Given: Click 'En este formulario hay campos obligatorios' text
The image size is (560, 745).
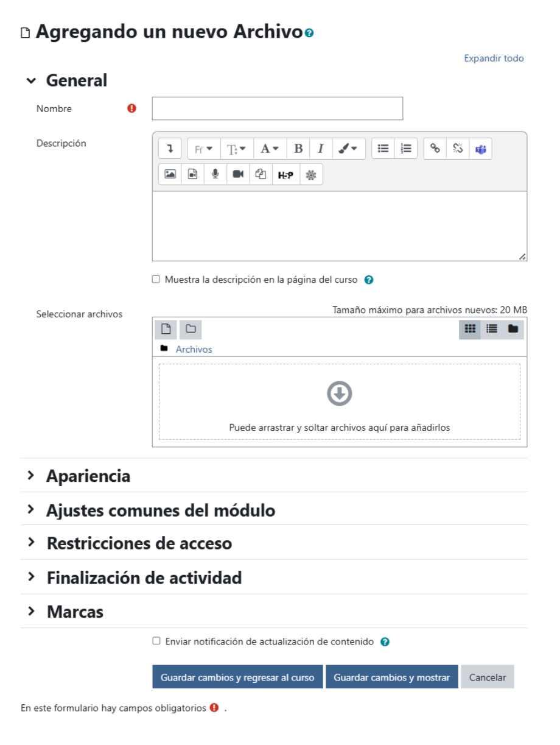Looking at the screenshot, I should (113, 708).
